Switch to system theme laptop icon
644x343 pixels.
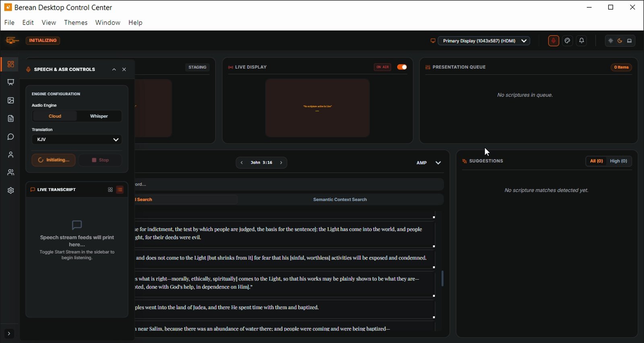[630, 41]
